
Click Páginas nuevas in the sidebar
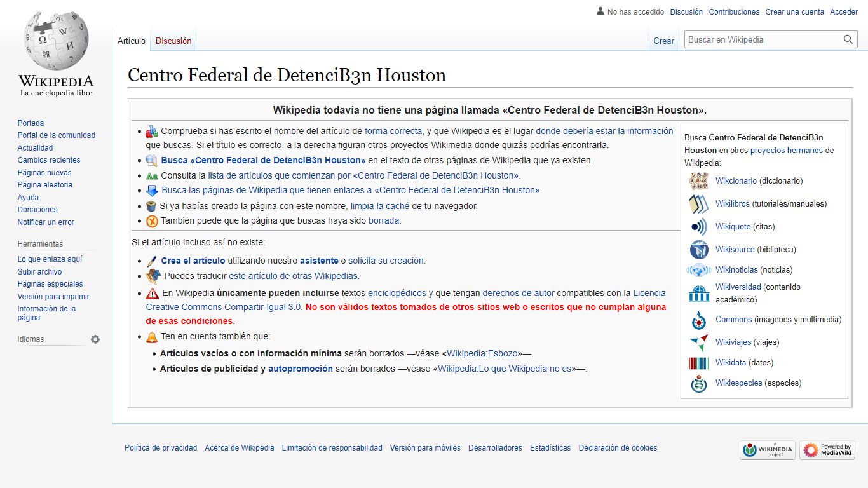pos(44,173)
